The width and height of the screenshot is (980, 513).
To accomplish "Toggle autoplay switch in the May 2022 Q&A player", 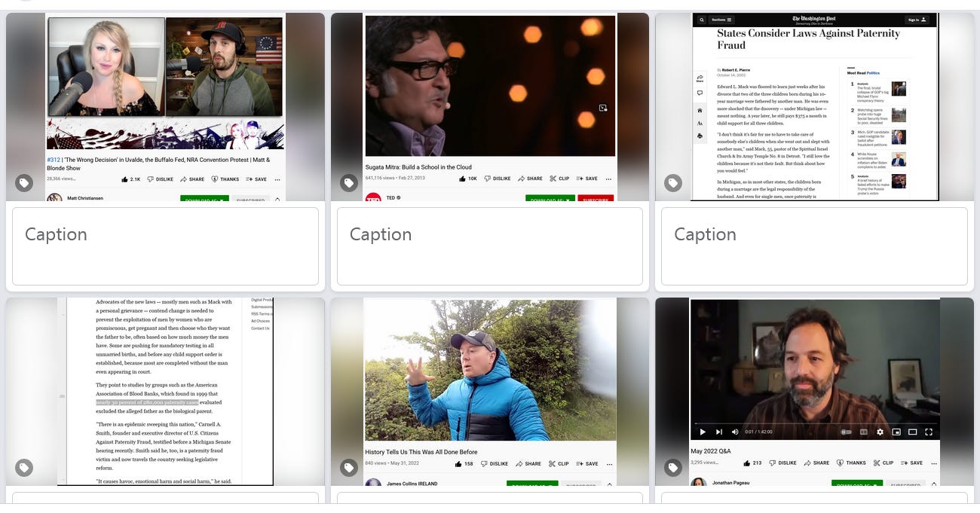I will 846,432.
